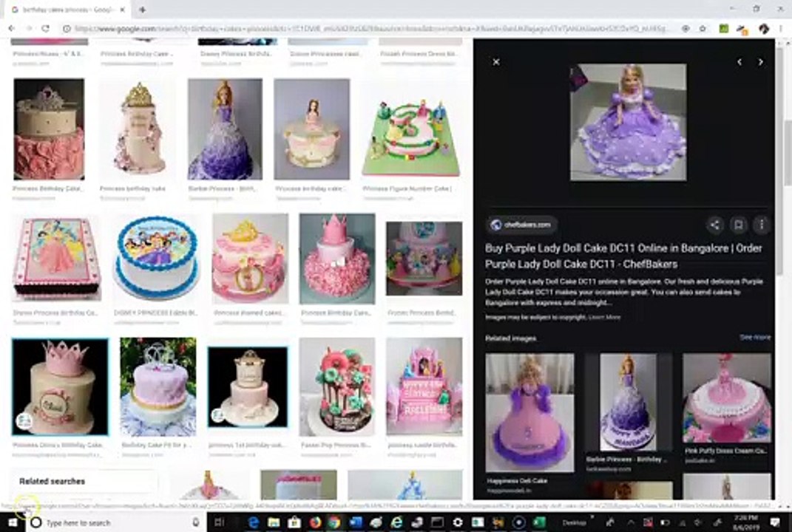
Task: Open File Explorer from the taskbar
Action: [274, 522]
